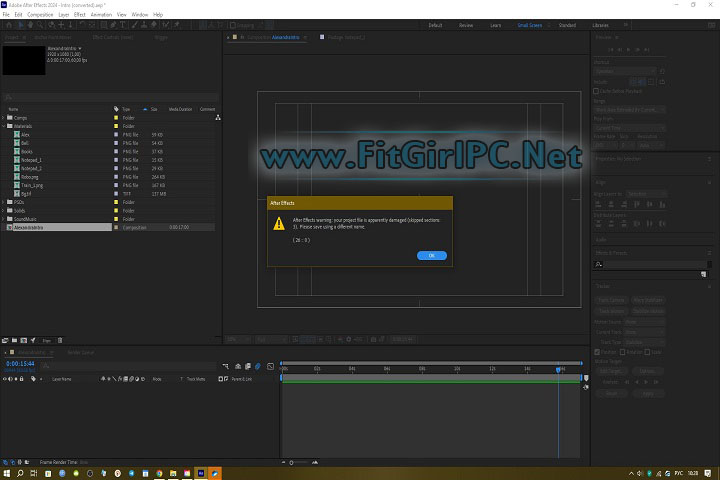This screenshot has width=720, height=480.
Task: Expand the SoundMusic folder
Action: pyautogui.click(x=4, y=219)
